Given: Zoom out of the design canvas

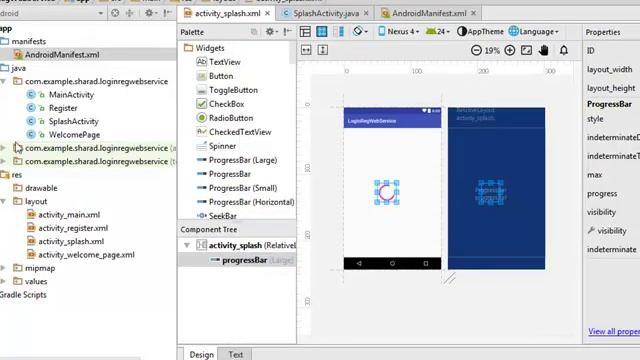Looking at the screenshot, I should coord(476,50).
